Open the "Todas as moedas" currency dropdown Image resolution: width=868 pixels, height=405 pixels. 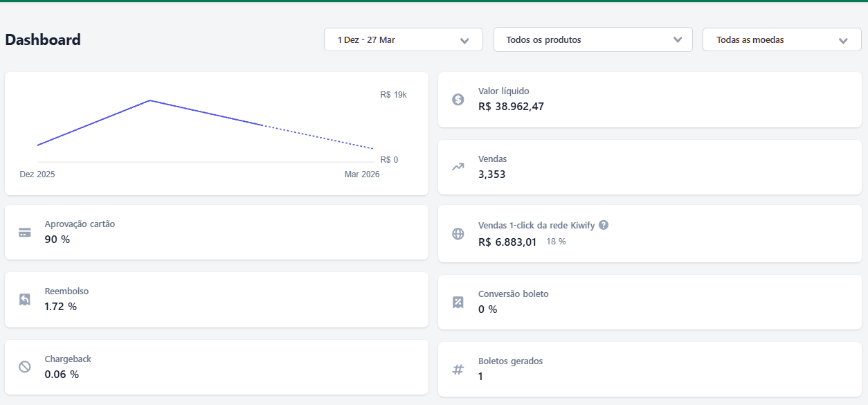click(781, 39)
